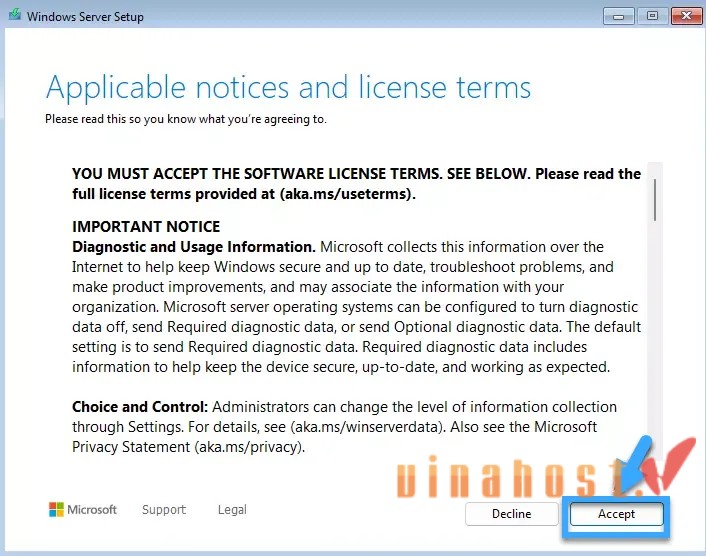This screenshot has width=706, height=556.
Task: Open the Legal link
Action: pos(232,510)
